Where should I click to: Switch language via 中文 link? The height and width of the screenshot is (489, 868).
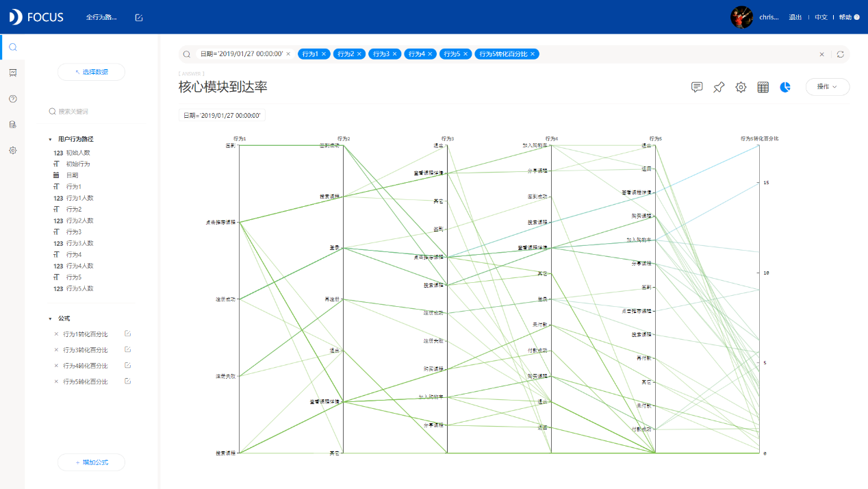pos(821,17)
